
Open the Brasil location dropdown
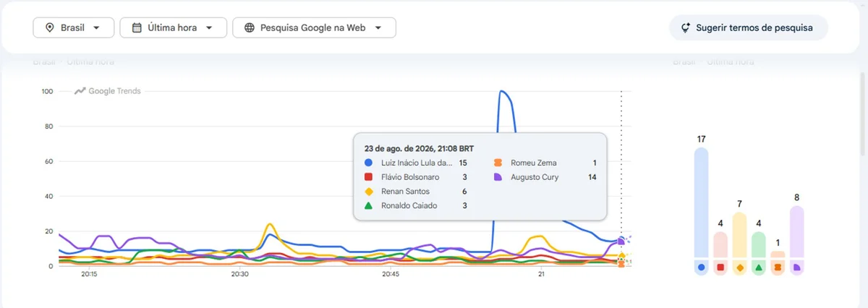[x=73, y=27]
